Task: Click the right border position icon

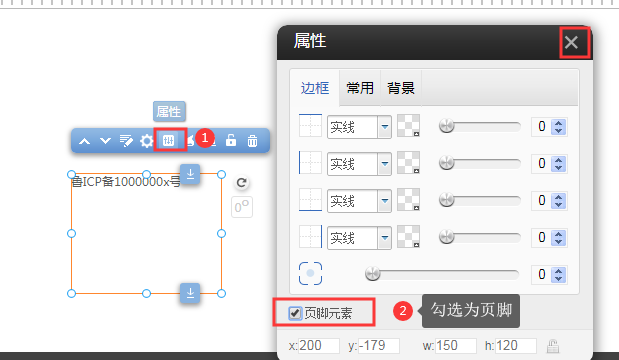Action: [x=310, y=237]
